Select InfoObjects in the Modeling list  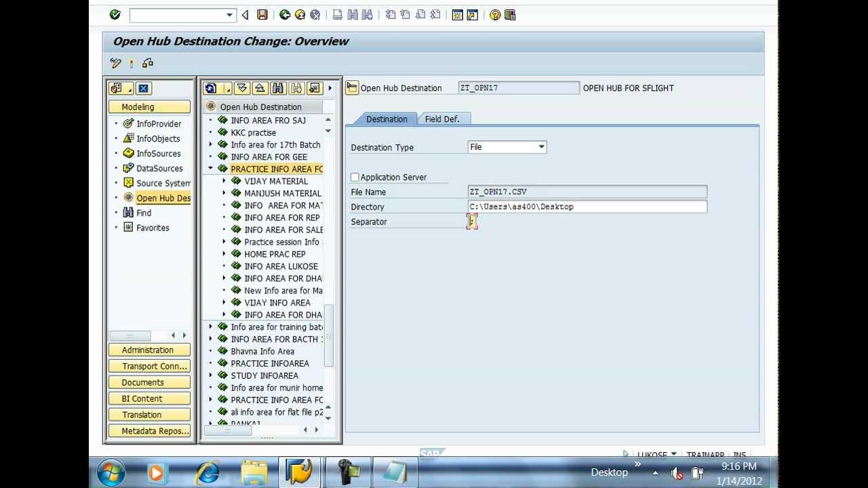(x=158, y=139)
